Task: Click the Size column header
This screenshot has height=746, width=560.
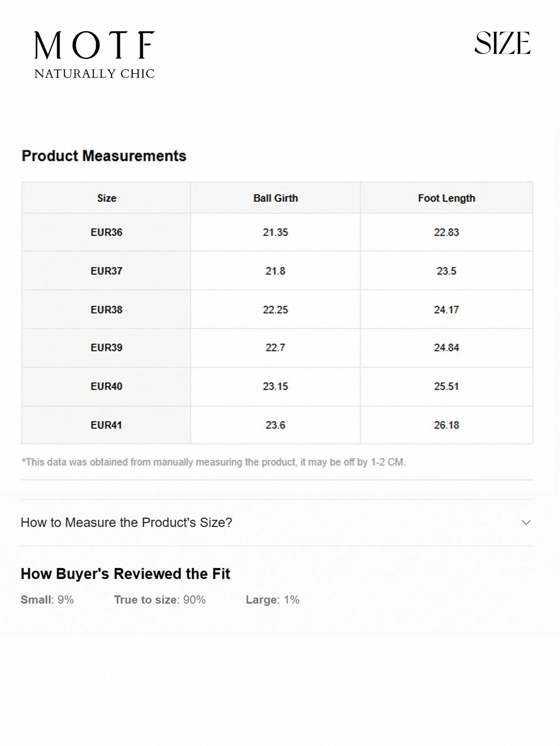Action: (107, 198)
